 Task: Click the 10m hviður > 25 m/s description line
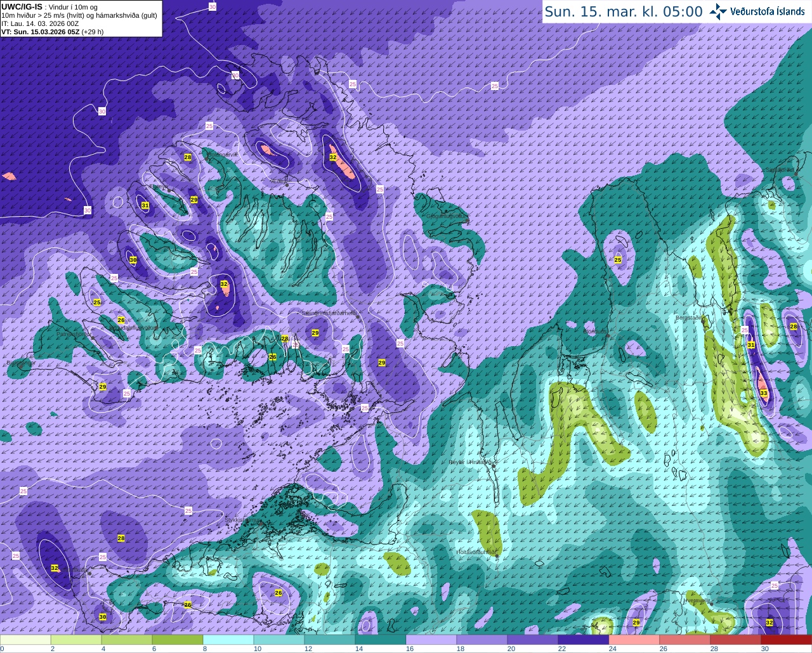coord(79,15)
